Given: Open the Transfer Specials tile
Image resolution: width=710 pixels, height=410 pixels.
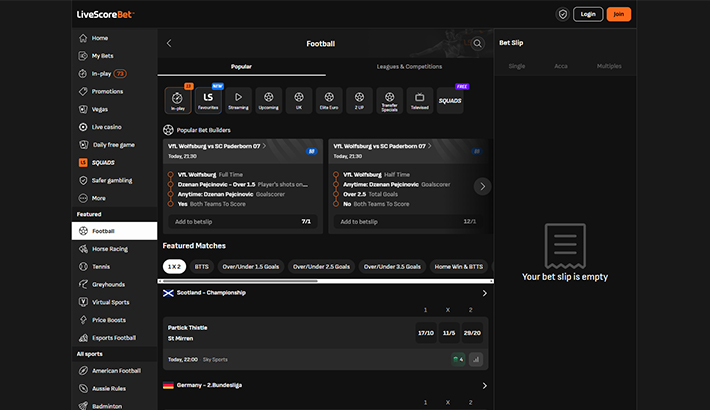Looking at the screenshot, I should [x=389, y=100].
